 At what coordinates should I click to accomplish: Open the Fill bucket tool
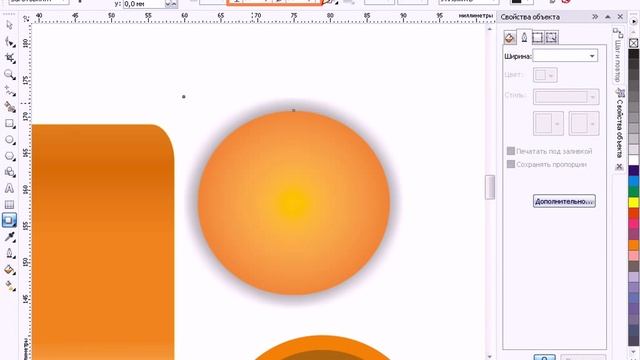10,270
